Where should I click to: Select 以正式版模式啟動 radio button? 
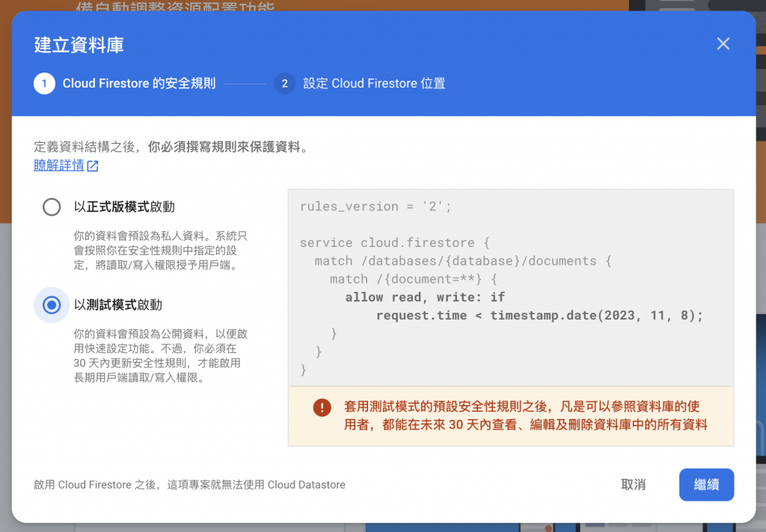52,207
